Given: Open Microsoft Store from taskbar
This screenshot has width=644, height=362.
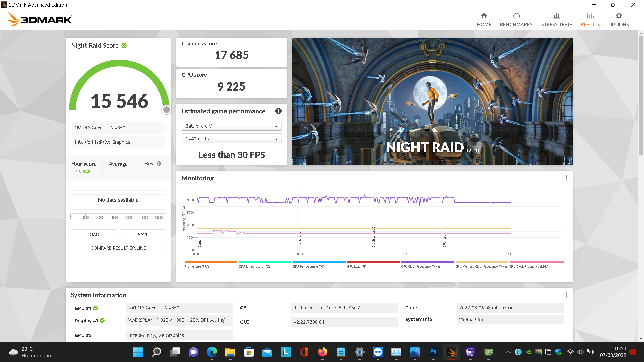Looking at the screenshot, I should point(249,352).
